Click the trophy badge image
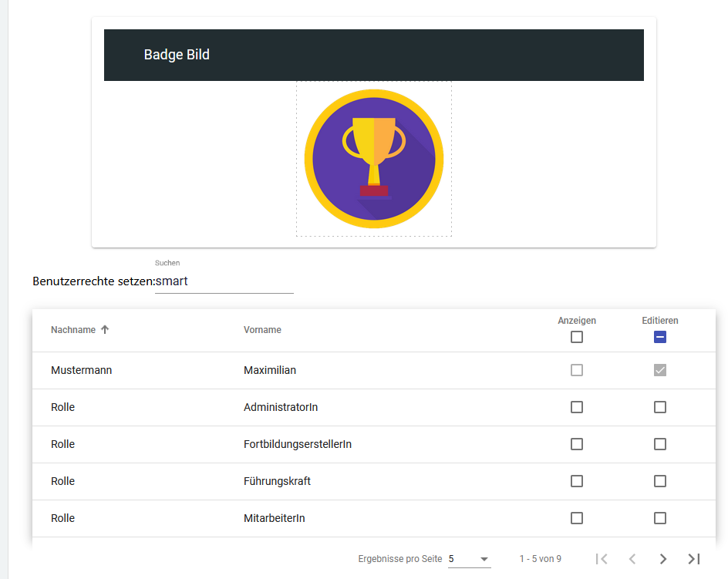The image size is (728, 579). coord(374,159)
